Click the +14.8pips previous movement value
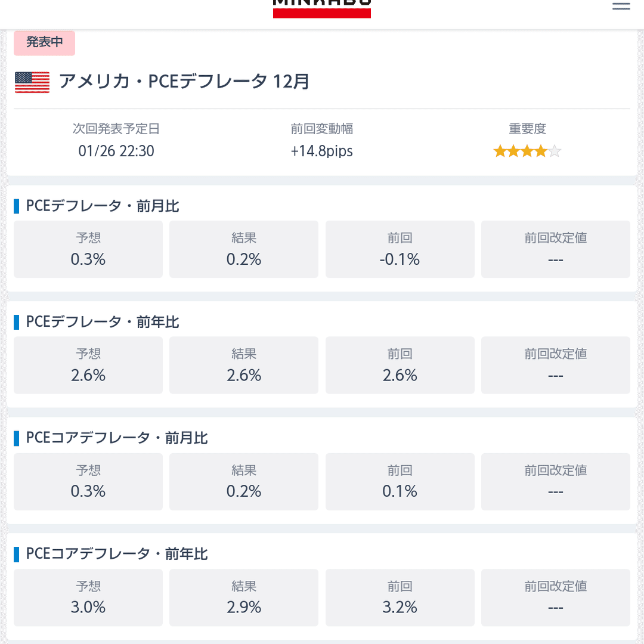The image size is (644, 644). click(321, 151)
